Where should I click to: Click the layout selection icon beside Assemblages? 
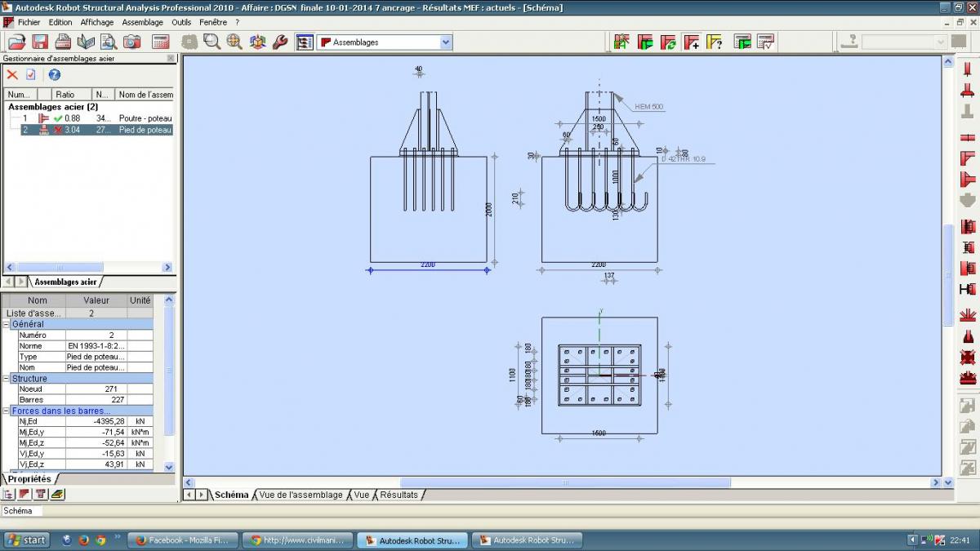(305, 42)
